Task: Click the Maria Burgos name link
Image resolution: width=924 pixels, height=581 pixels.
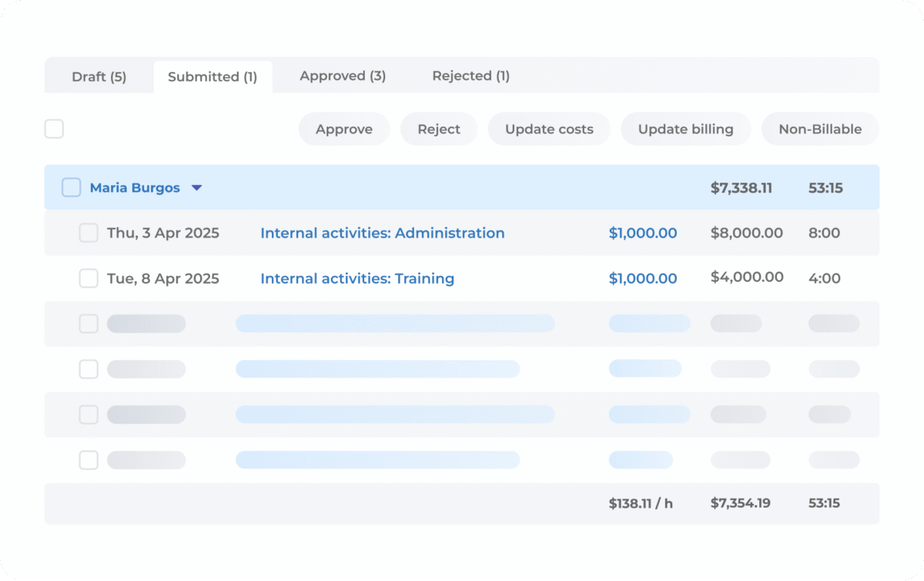Action: click(135, 188)
